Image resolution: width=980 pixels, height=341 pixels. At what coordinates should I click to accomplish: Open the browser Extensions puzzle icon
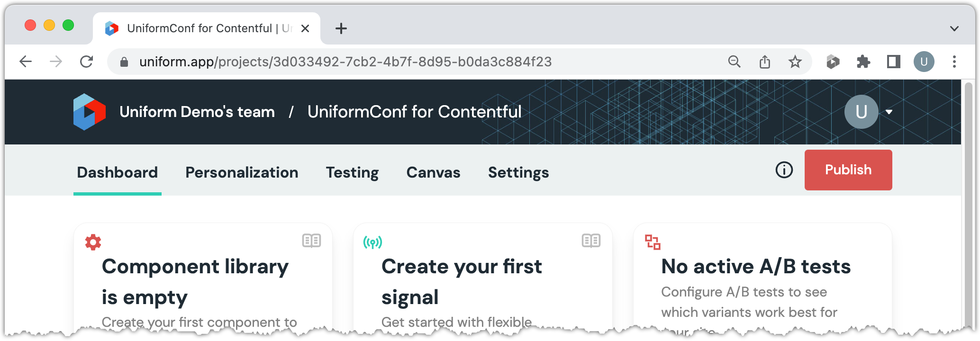pyautogui.click(x=863, y=62)
